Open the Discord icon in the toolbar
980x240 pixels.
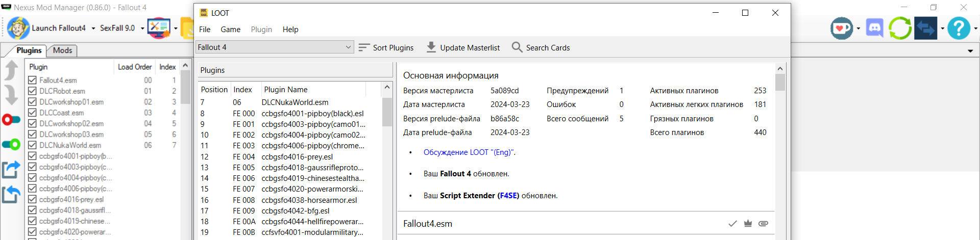tap(874, 28)
